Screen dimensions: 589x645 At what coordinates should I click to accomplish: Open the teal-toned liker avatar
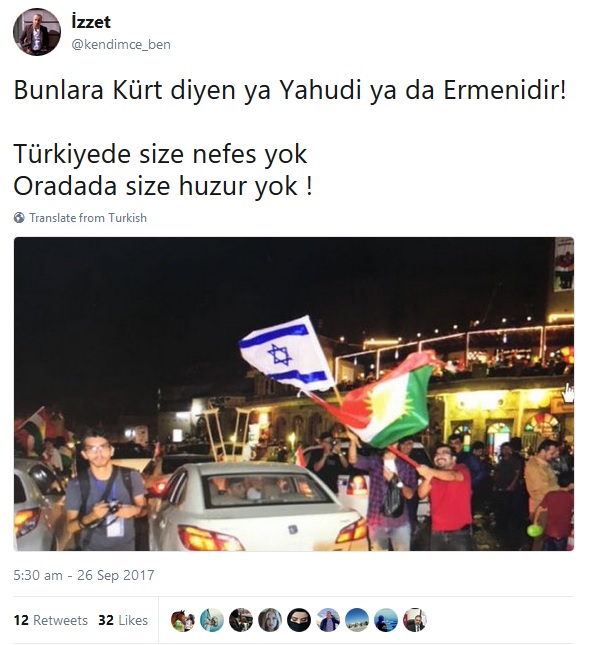click(x=212, y=620)
